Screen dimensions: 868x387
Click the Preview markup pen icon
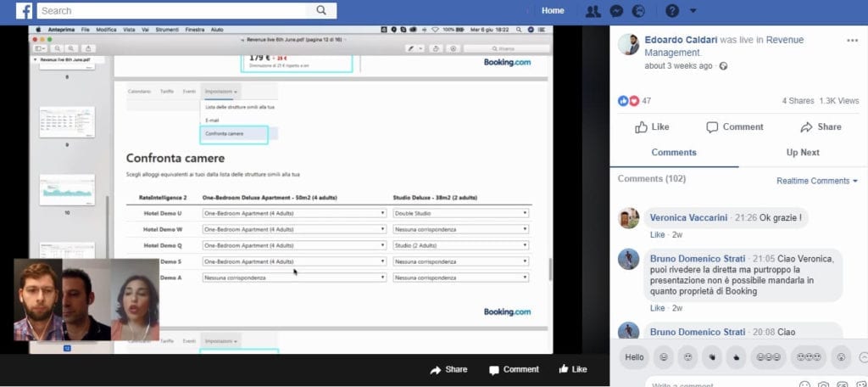point(411,48)
